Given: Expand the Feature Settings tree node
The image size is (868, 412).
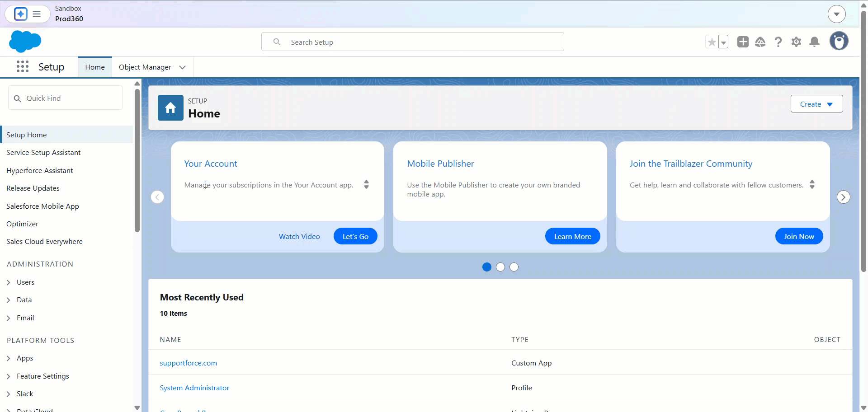Looking at the screenshot, I should click(9, 376).
